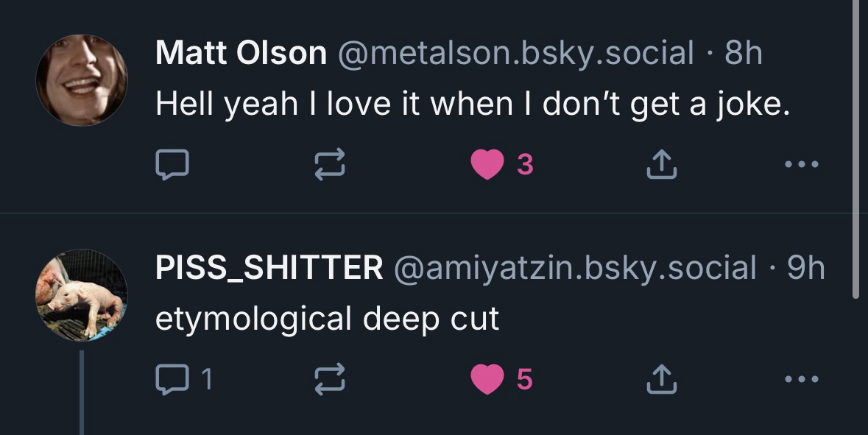Open the 8h timestamp on Matt's post
The width and height of the screenshot is (868, 435).
[x=743, y=53]
